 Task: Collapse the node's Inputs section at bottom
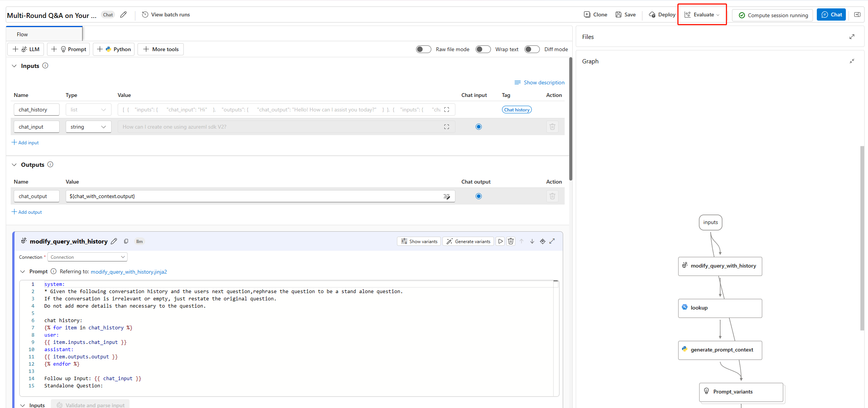click(23, 405)
